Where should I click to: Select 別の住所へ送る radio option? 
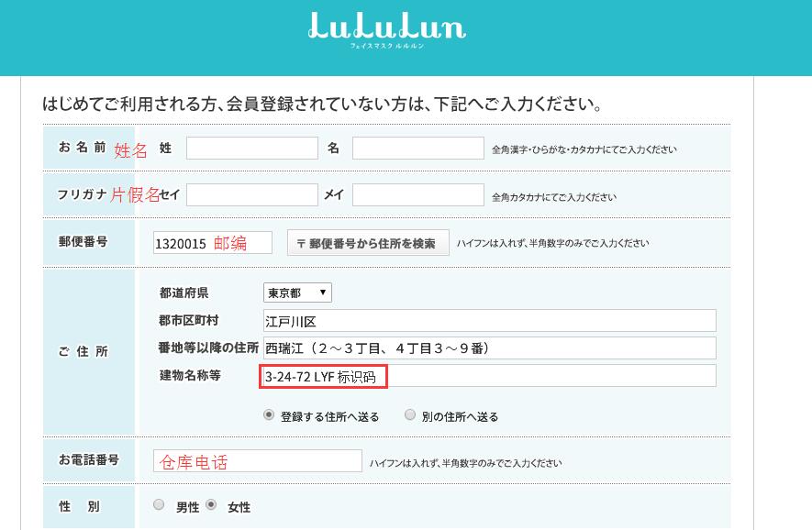tap(409, 415)
